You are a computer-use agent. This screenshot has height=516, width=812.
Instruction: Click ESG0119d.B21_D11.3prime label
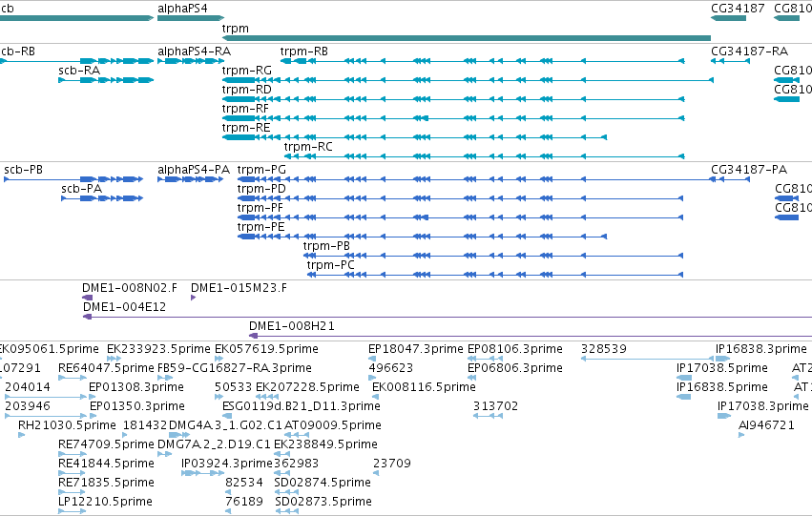301,407
